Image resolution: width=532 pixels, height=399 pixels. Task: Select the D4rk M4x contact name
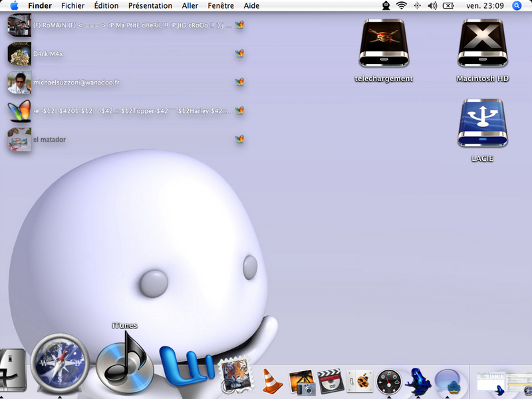(48, 54)
